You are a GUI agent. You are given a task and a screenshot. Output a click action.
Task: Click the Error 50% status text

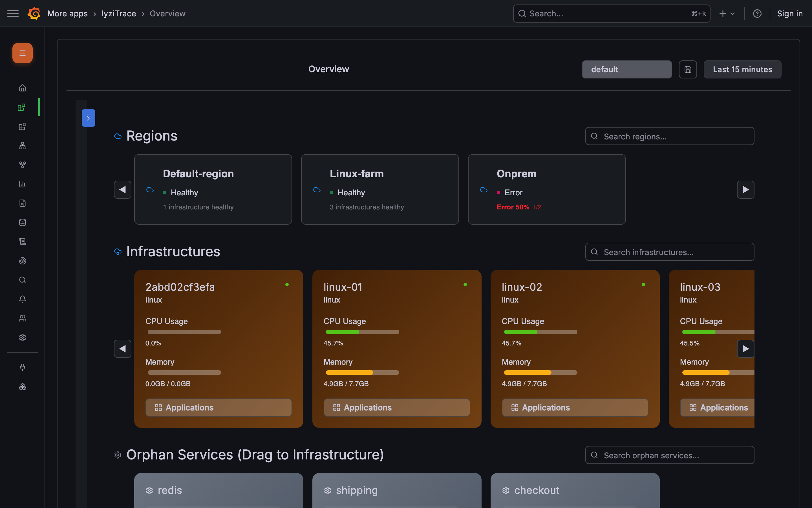[x=513, y=207]
